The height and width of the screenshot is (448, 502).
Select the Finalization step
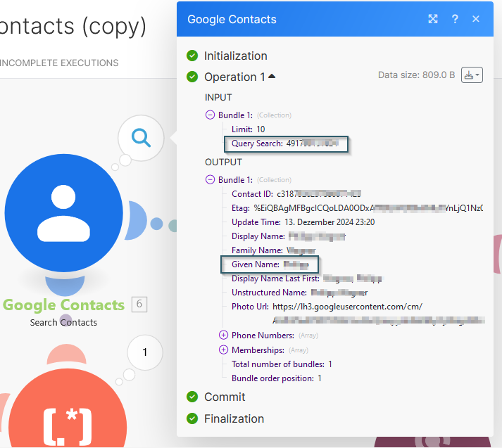click(x=234, y=418)
